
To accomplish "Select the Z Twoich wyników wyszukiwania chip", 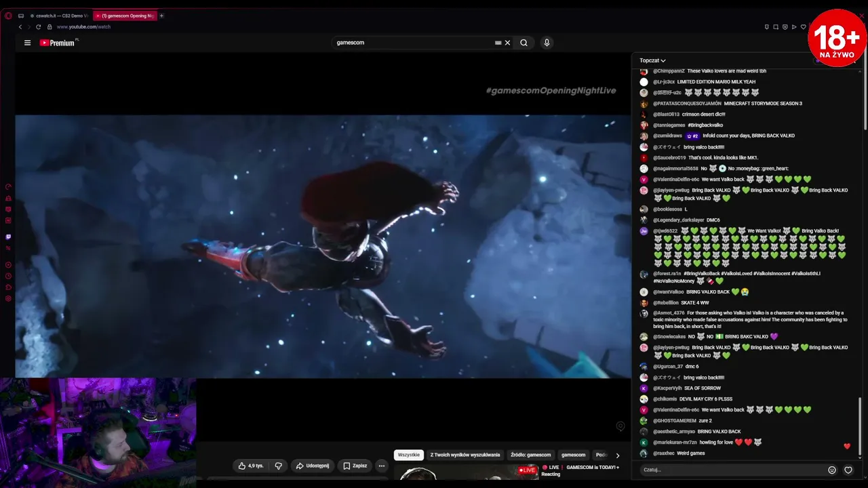I will 465,455.
